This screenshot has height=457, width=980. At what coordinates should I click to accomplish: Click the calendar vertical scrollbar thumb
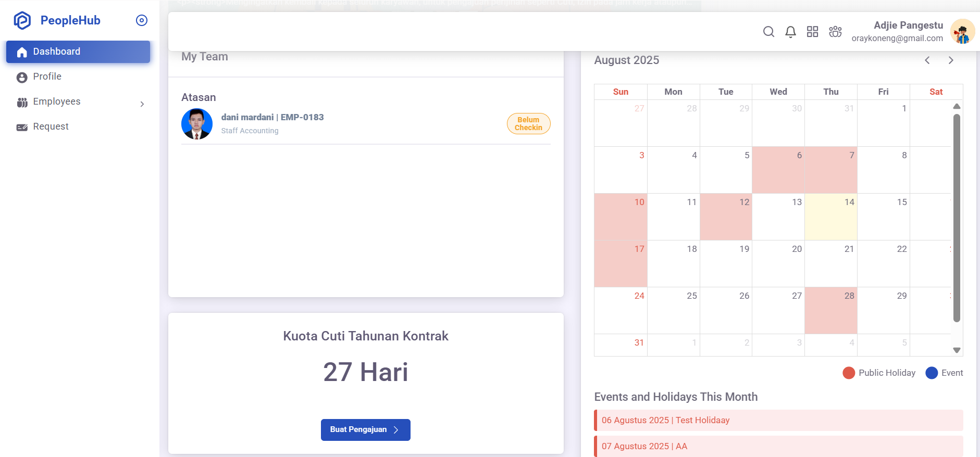click(957, 219)
